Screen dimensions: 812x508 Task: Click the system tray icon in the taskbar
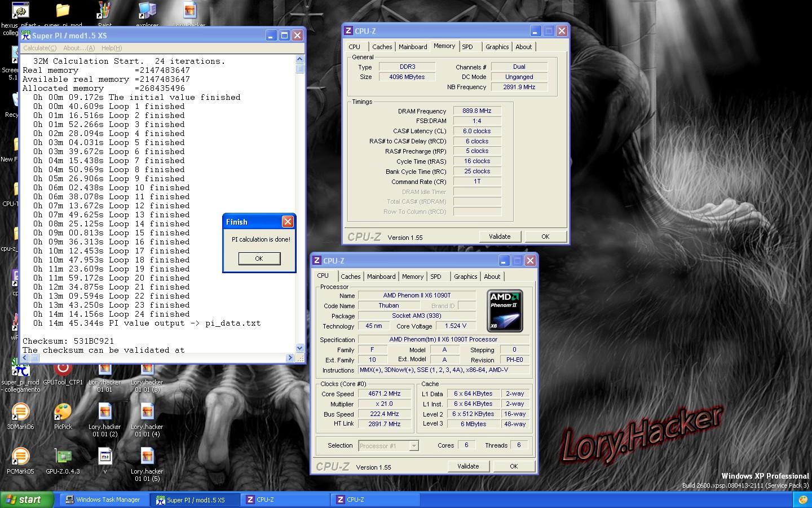[x=803, y=500]
